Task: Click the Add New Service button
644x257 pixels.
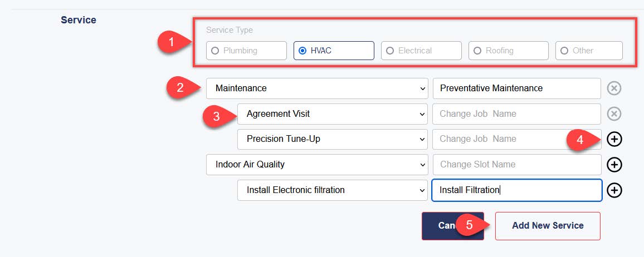Action: 548,226
